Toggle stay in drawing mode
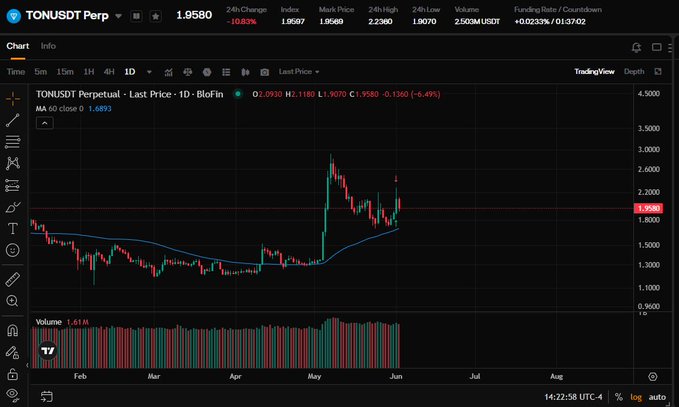 pyautogui.click(x=13, y=352)
